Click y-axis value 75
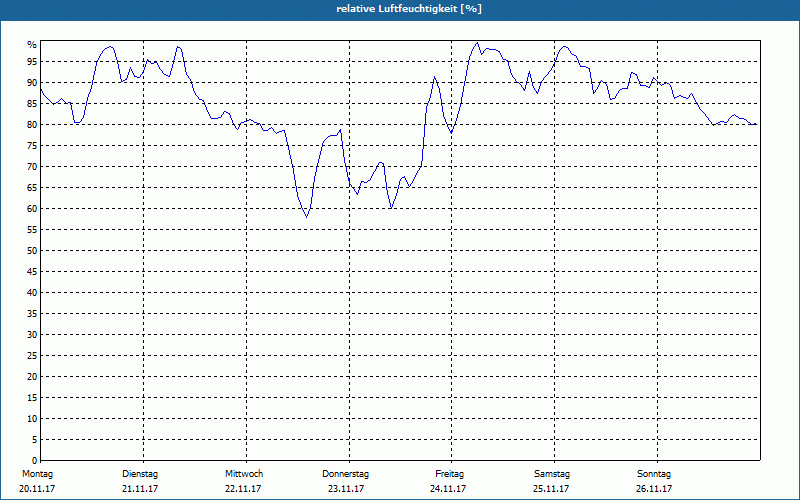800x500 pixels. (x=32, y=145)
